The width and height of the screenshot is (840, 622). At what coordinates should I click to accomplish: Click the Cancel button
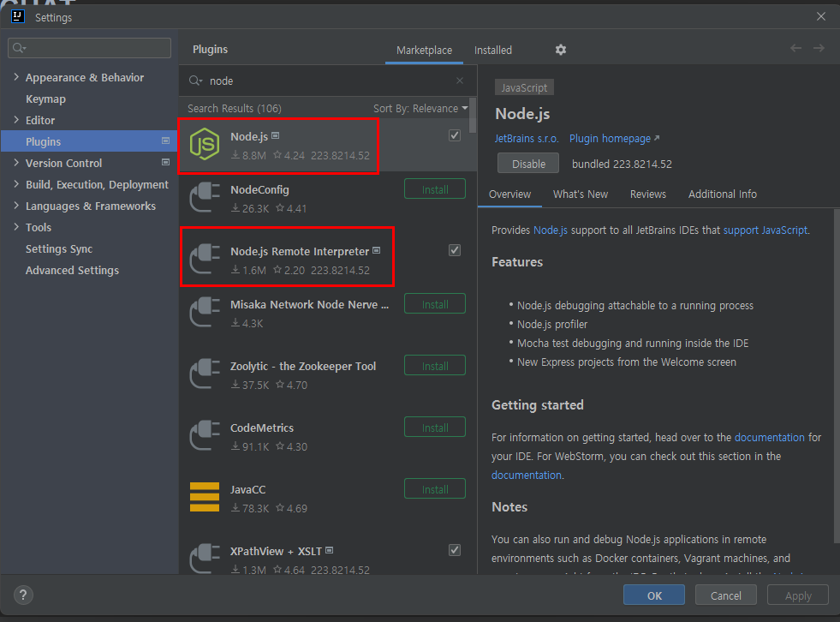point(726,595)
